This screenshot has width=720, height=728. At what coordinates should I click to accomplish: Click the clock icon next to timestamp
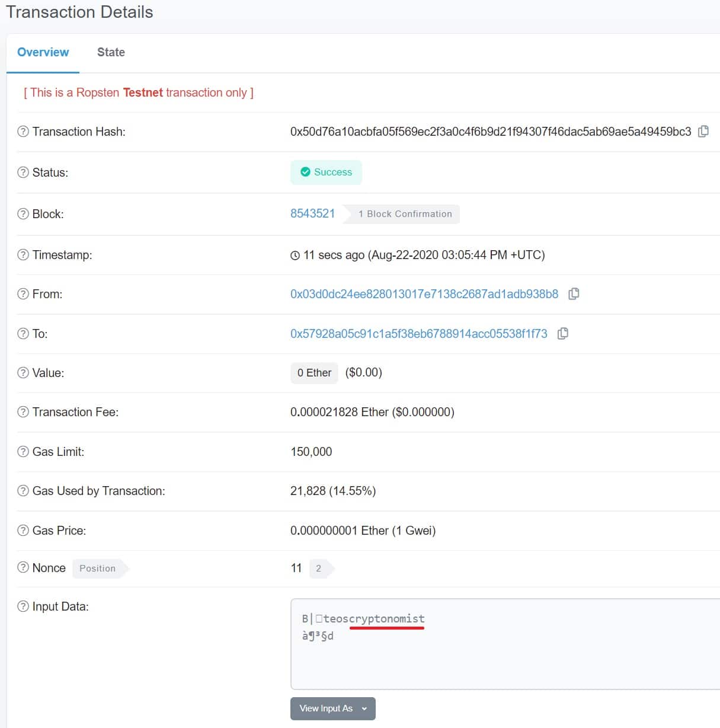point(295,256)
